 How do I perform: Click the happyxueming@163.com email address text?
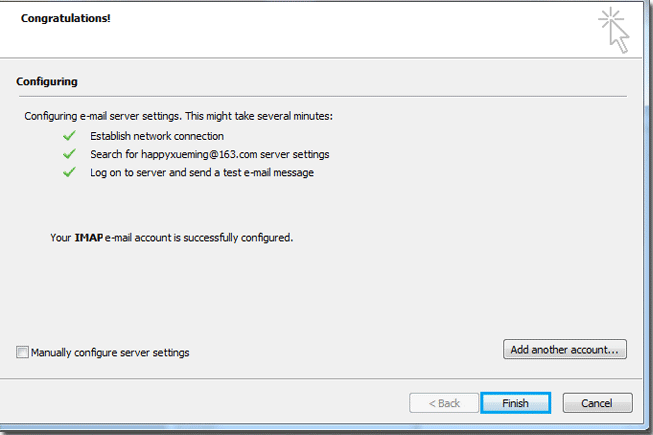tap(199, 154)
